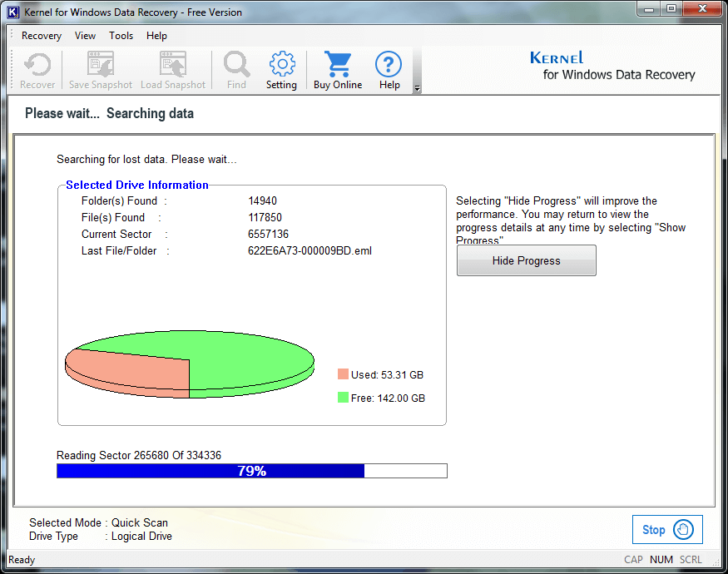Click the 79% scan progress bar
The height and width of the screenshot is (574, 728).
pos(251,471)
